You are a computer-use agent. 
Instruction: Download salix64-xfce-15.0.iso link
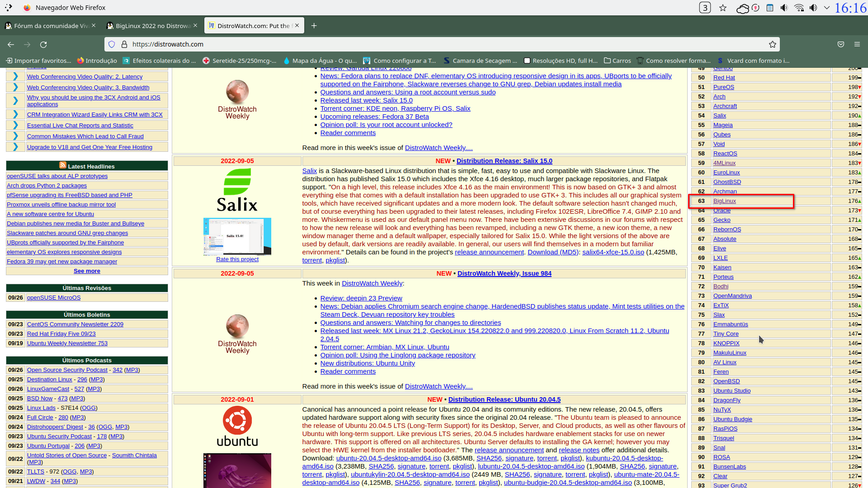(x=613, y=252)
